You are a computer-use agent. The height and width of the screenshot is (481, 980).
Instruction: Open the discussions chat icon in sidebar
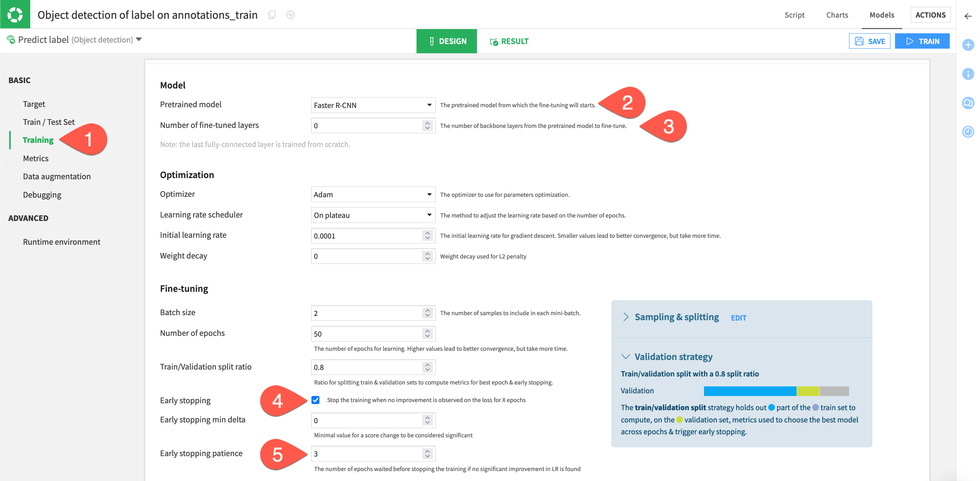pos(968,103)
